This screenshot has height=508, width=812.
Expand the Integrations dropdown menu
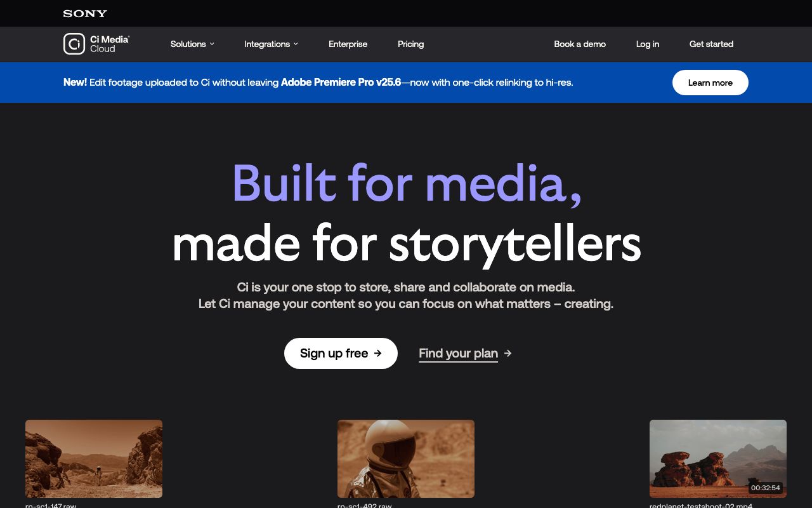(x=271, y=44)
